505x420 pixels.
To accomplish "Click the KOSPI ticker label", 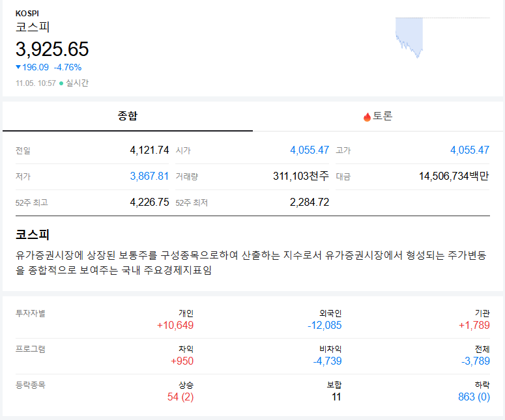I will tap(27, 14).
